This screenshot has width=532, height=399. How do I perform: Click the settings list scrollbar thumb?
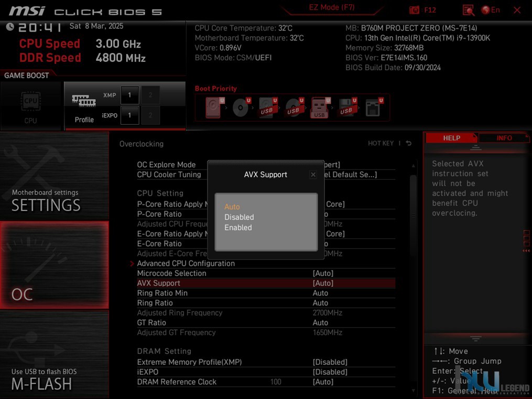(413, 216)
